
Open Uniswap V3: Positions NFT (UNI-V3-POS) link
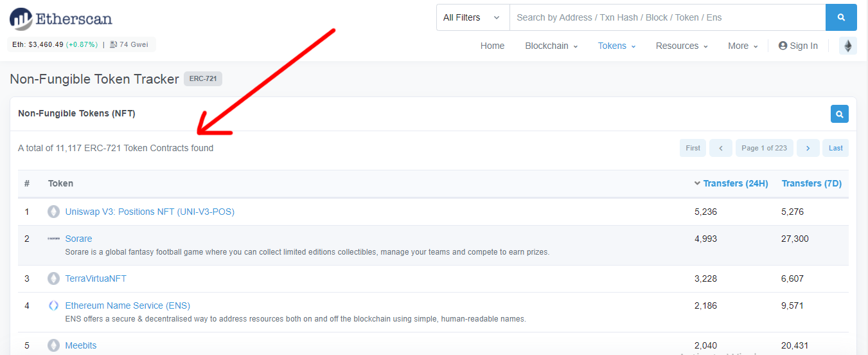150,212
